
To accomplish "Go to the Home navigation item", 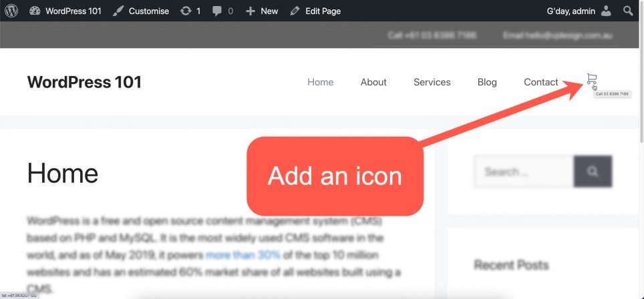I will (x=321, y=82).
